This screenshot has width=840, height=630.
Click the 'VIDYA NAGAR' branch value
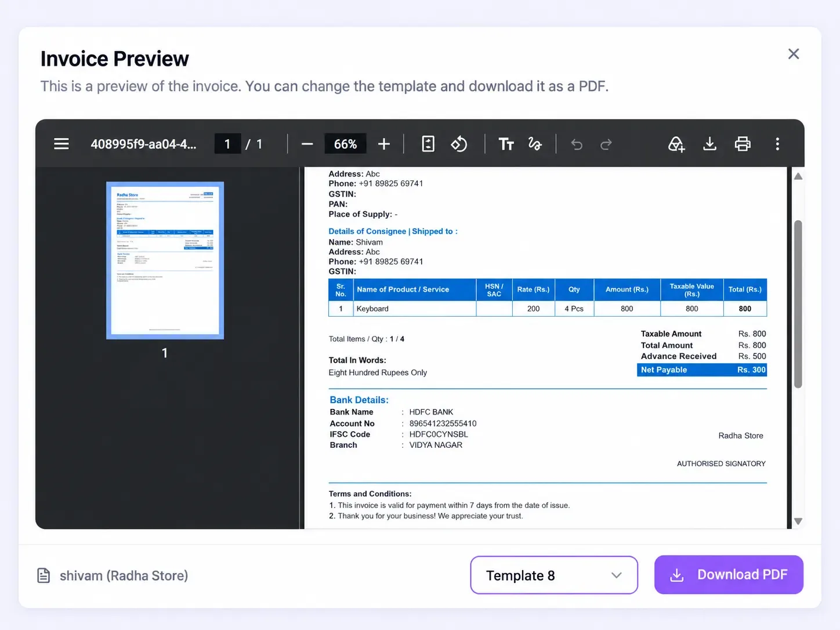tap(436, 445)
